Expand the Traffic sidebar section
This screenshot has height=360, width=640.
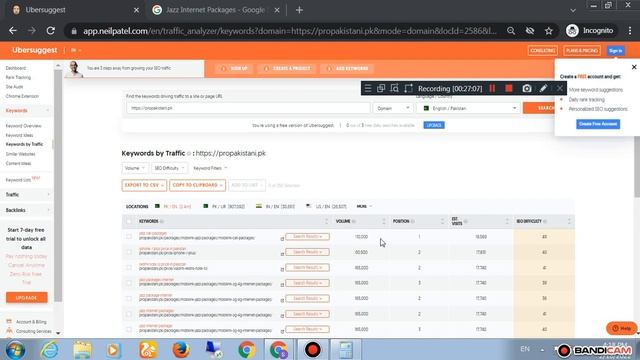27,195
